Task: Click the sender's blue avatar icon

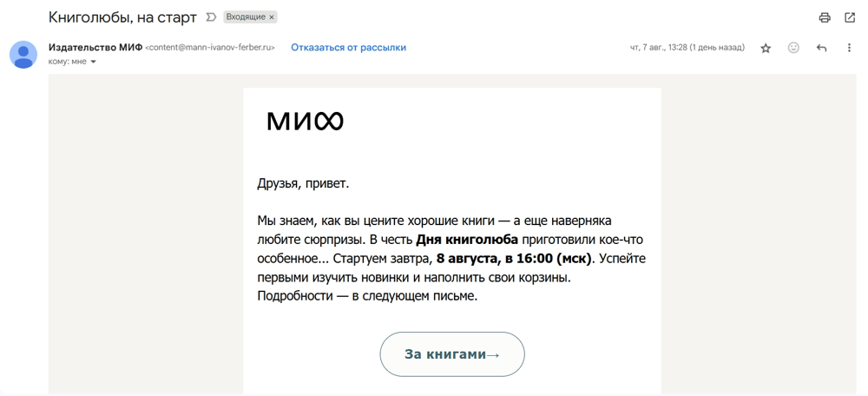Action: tap(23, 55)
